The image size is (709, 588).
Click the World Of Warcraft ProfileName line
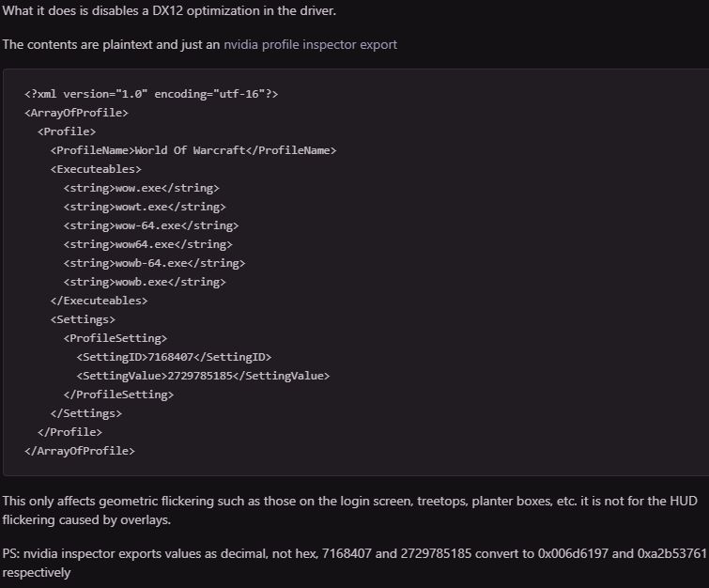193,150
